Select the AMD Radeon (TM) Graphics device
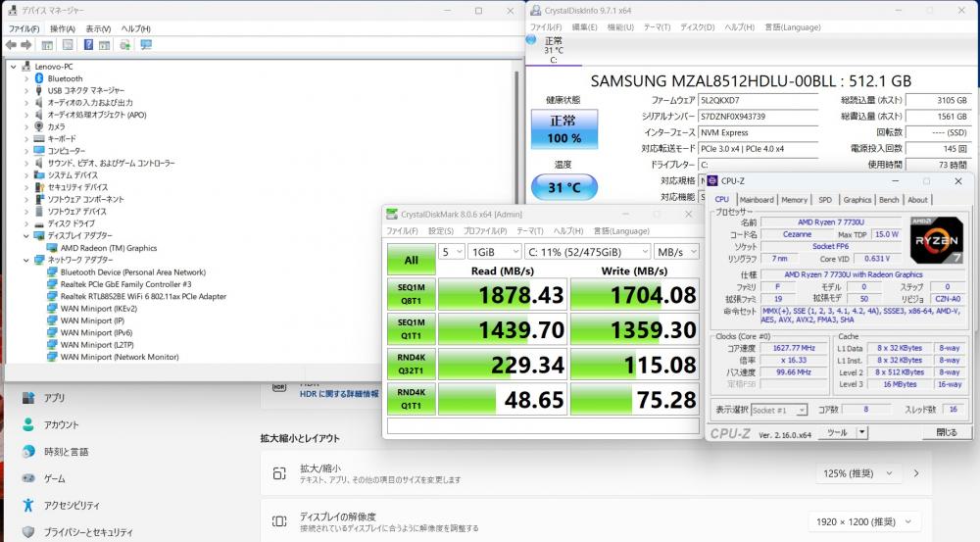The width and height of the screenshot is (980, 542). coord(108,248)
